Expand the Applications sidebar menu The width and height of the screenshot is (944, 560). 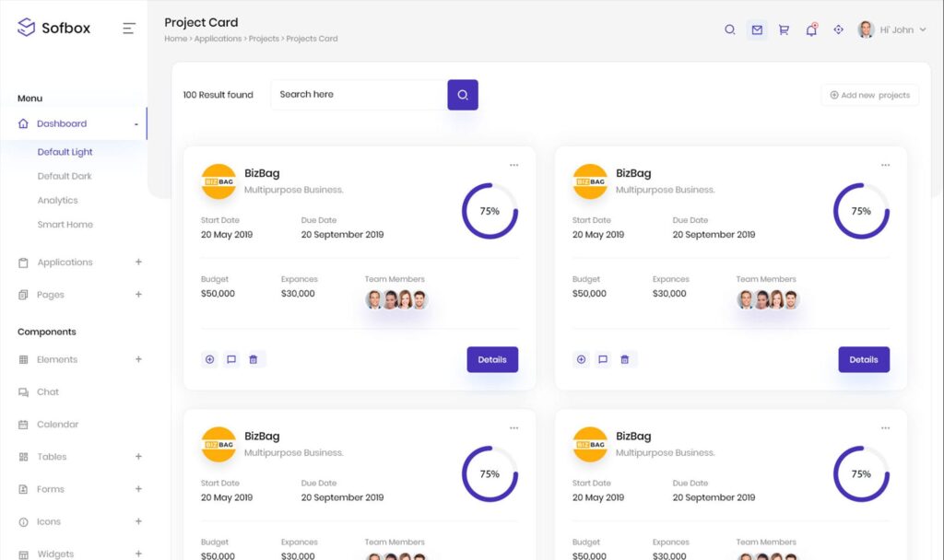click(79, 262)
